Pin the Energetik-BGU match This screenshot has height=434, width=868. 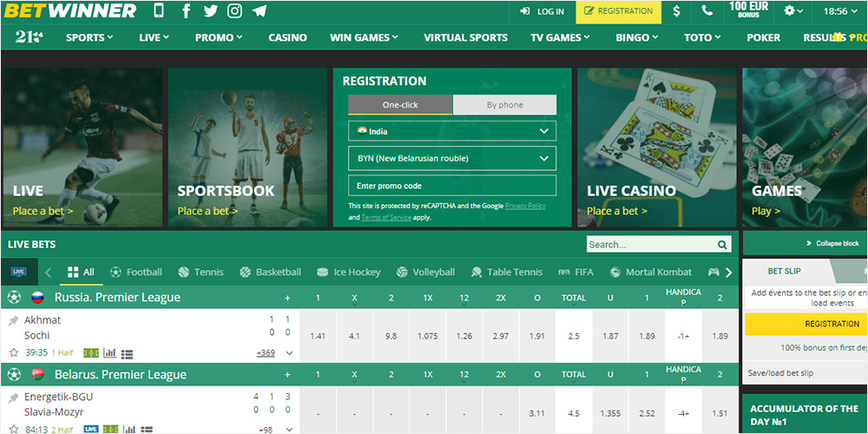point(13,398)
